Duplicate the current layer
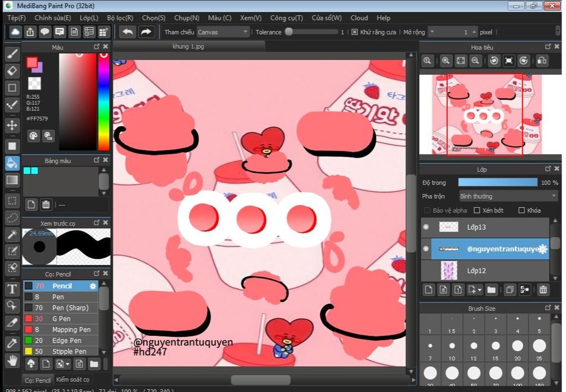Image resolution: width=566 pixels, height=392 pixels. 510,289
